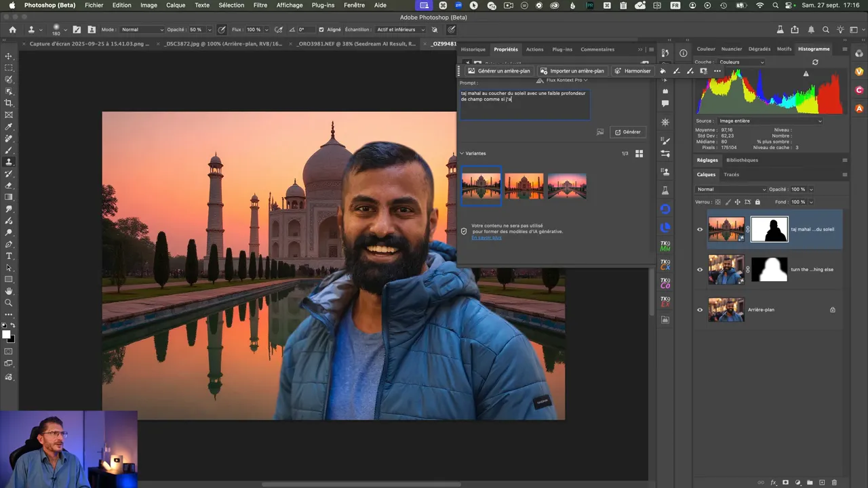Select the Zoom magnifier tool
The image size is (868, 488).
tap(9, 303)
